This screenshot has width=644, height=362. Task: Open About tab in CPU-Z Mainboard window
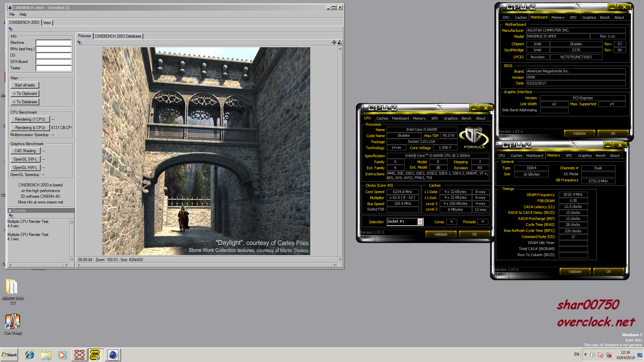pyautogui.click(x=619, y=17)
